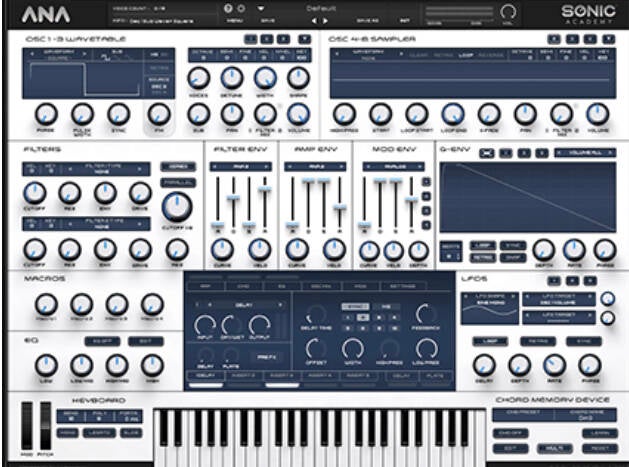Toggle G-ENV LOOP button
Screen dimensions: 629x467
point(483,245)
